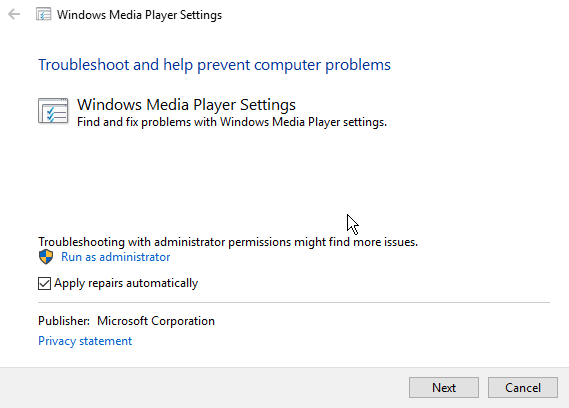Select the large Windows Media Player Settings title
The width and height of the screenshot is (569, 408).
pos(187,105)
